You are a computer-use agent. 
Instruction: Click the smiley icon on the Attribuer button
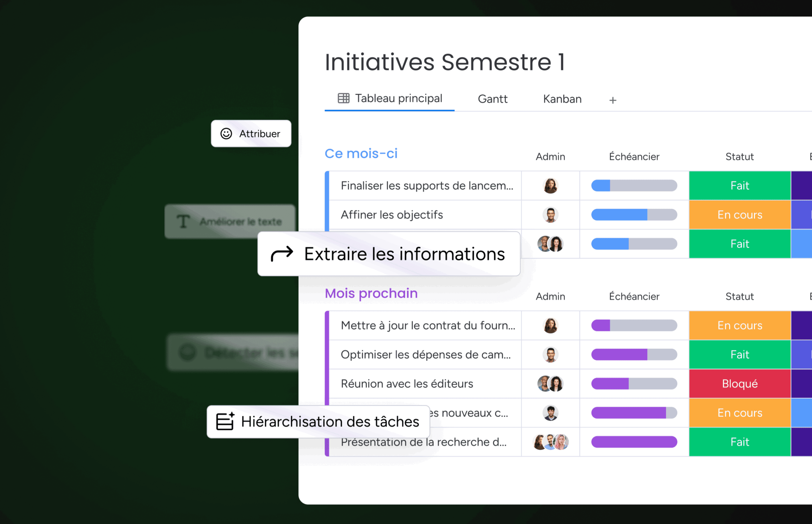tap(226, 134)
